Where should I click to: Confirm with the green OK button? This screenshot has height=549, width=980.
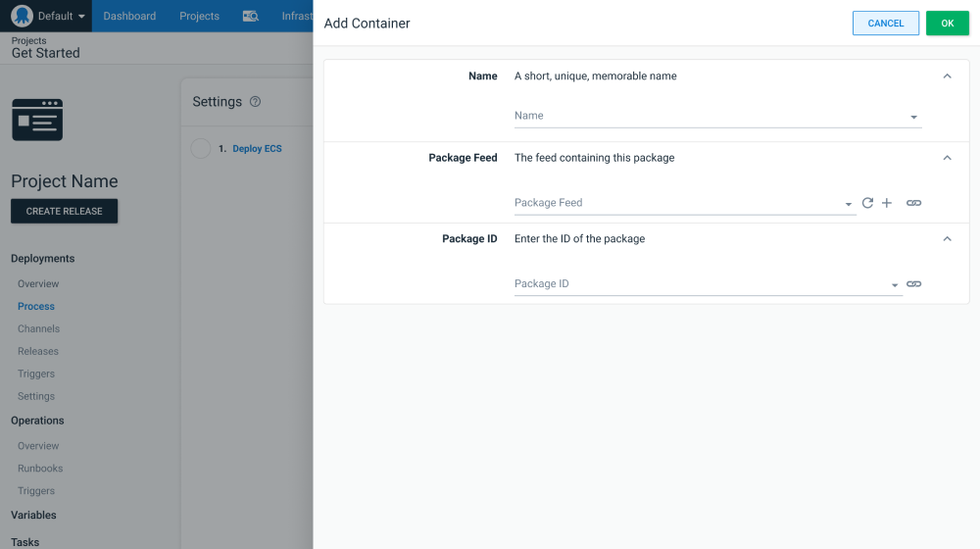click(948, 24)
